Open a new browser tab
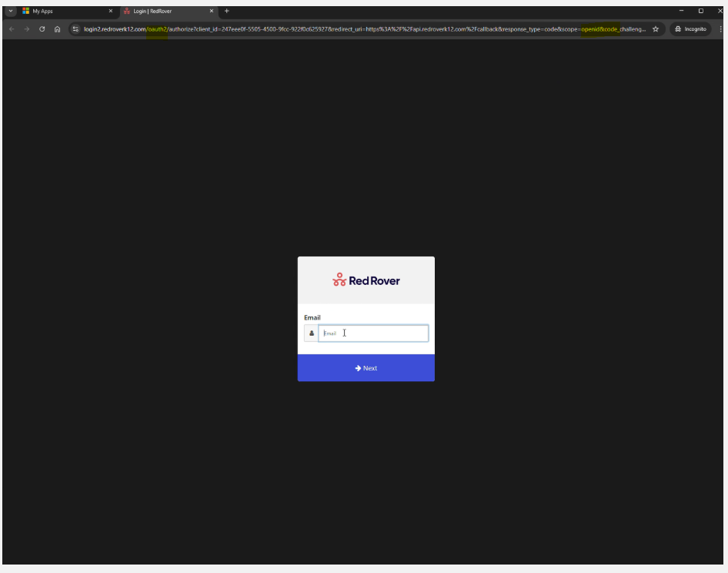Image resolution: width=728 pixels, height=573 pixels. [x=227, y=11]
